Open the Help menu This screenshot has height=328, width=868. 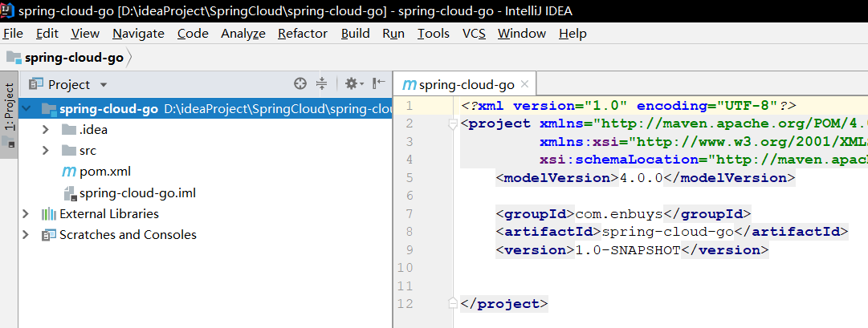(573, 34)
